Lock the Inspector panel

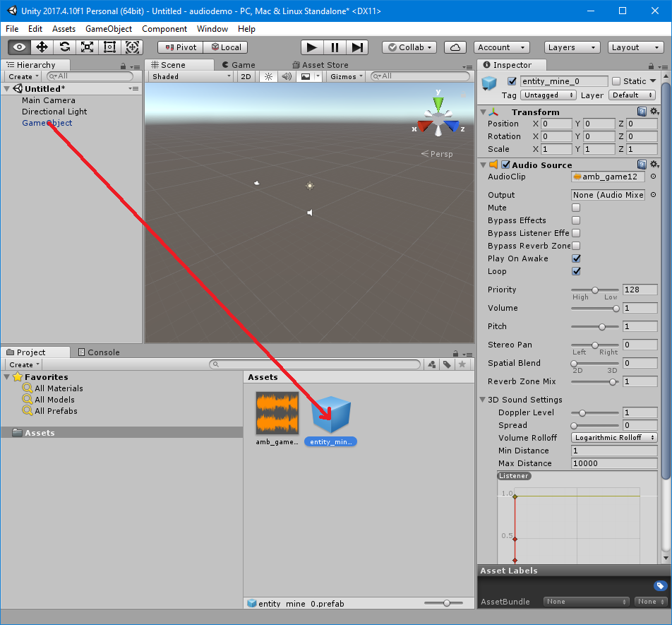coord(651,66)
